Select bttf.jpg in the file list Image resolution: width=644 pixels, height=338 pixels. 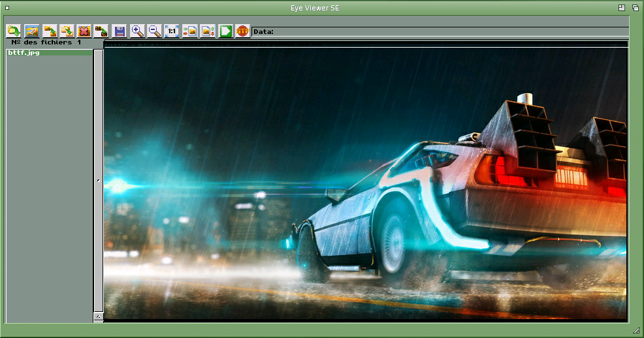pos(49,52)
